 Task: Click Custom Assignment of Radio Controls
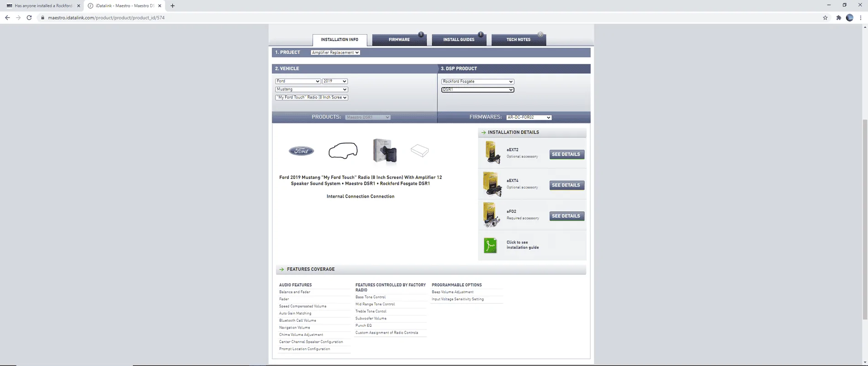click(386, 333)
